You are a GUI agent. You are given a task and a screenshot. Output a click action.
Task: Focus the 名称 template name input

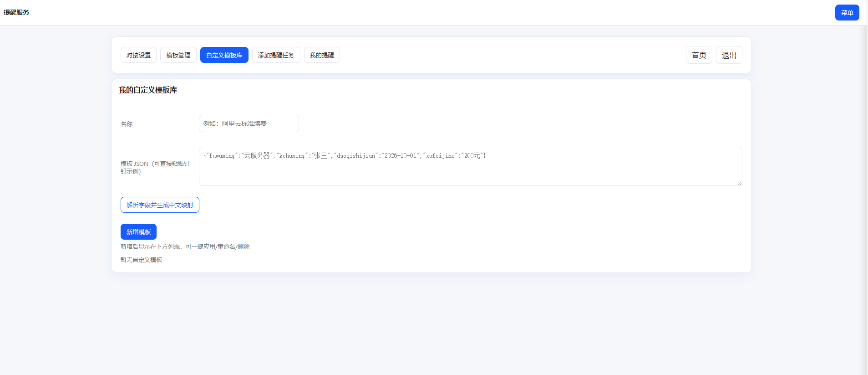pos(249,123)
